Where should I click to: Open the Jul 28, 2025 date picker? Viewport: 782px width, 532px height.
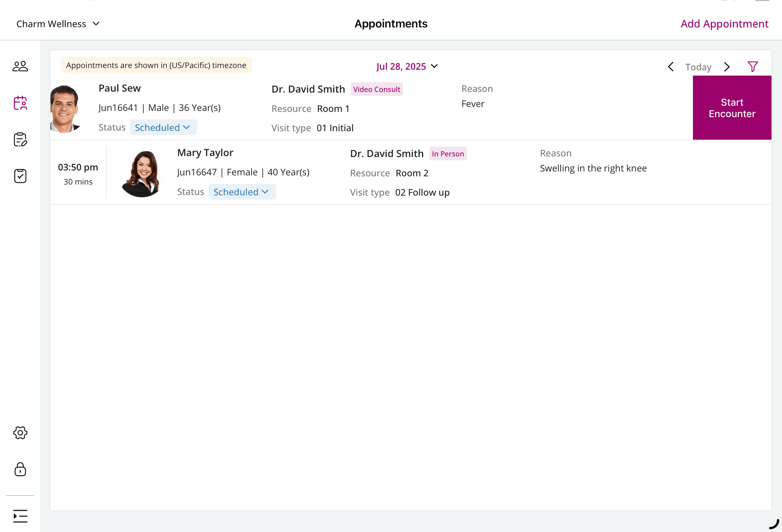[407, 66]
